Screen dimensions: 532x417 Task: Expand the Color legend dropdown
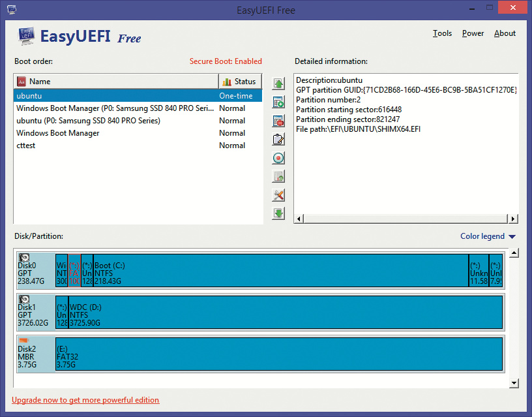pyautogui.click(x=488, y=236)
